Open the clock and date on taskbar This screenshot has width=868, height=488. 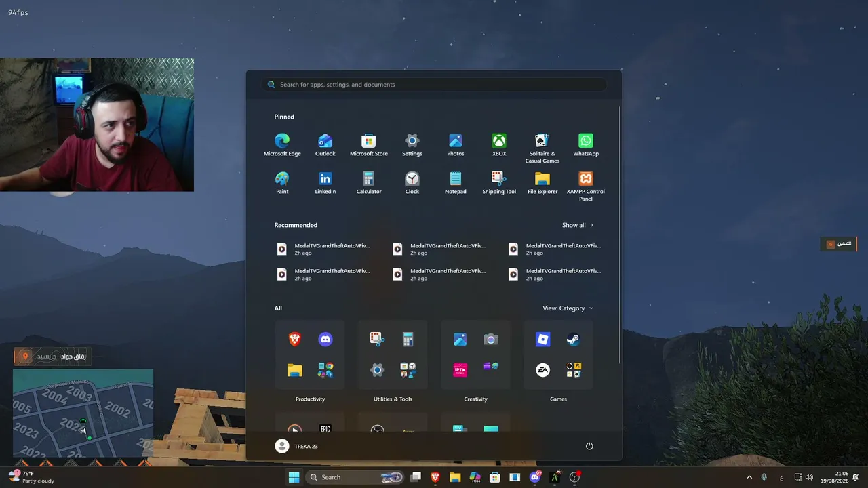click(835, 477)
